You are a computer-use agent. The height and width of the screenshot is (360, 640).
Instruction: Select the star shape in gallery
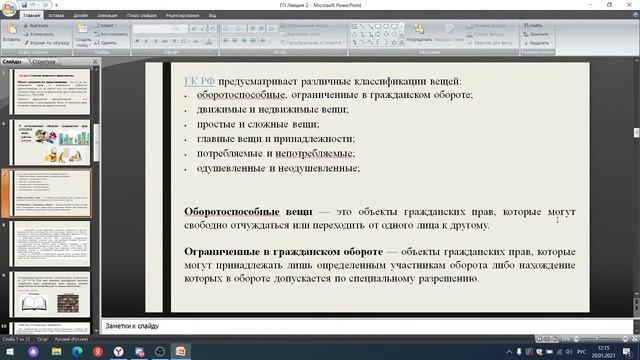(x=394, y=42)
